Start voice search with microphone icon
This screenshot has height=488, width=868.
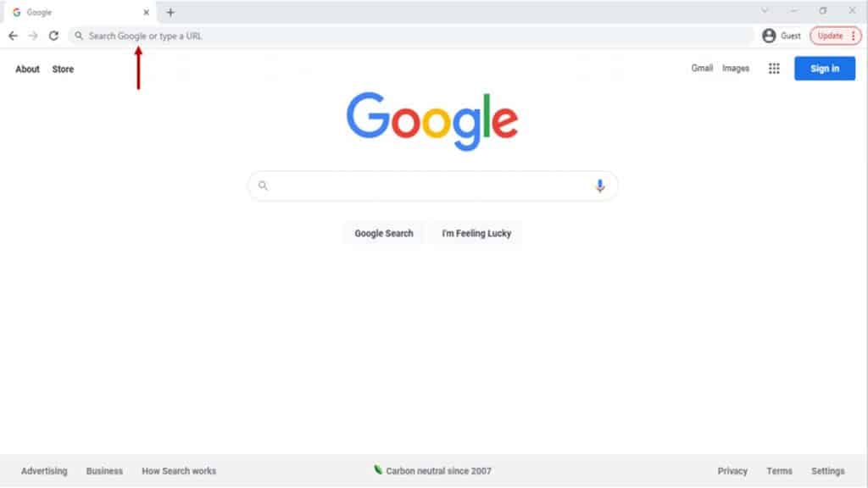tap(599, 186)
